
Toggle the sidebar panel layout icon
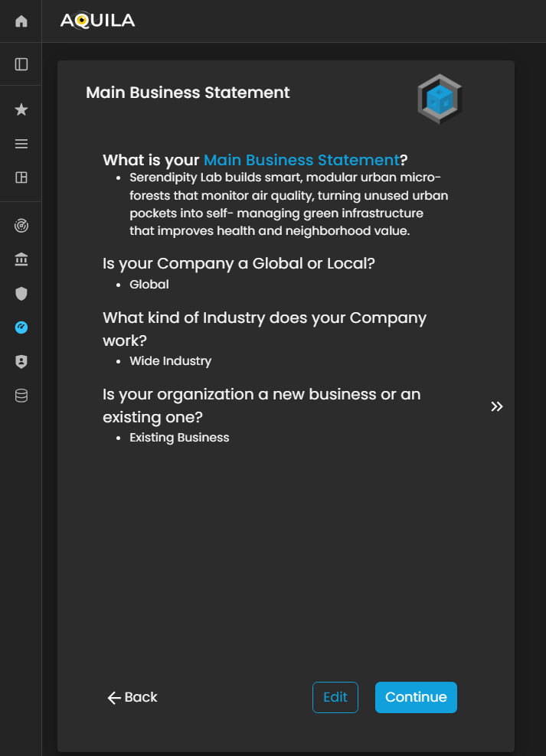point(21,64)
